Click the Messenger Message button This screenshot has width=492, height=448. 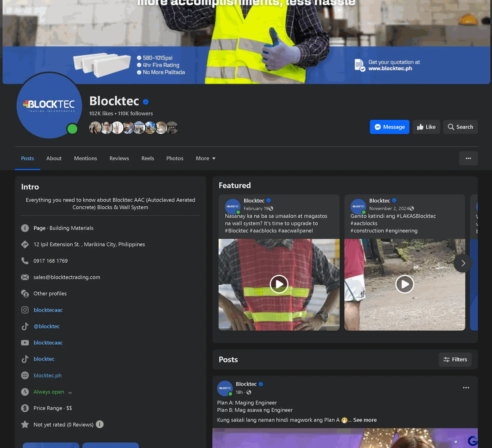[389, 127]
